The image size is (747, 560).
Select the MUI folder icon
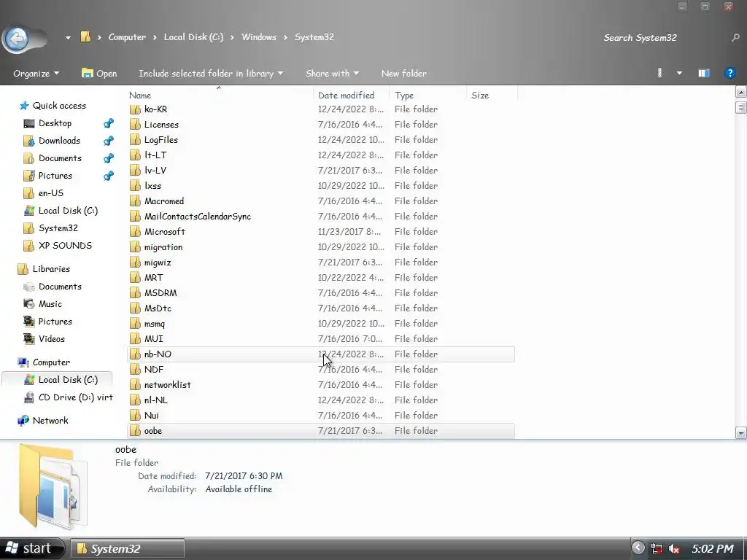tap(135, 339)
